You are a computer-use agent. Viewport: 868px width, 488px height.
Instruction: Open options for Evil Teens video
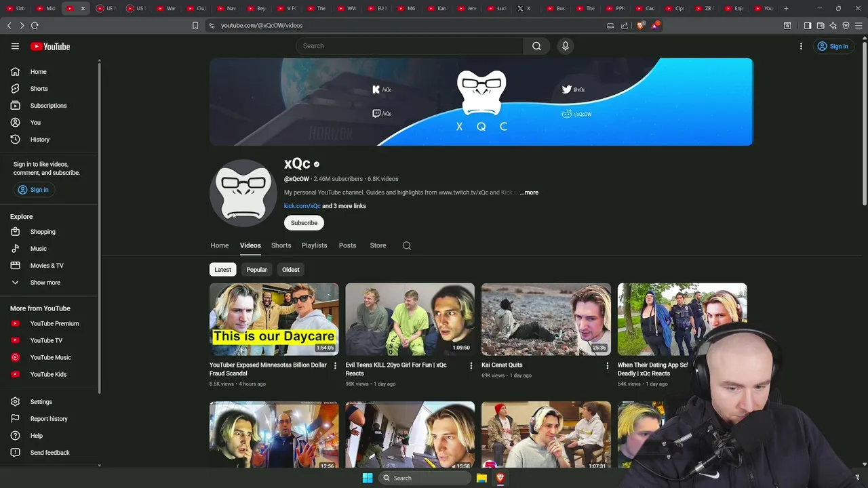coord(471,366)
